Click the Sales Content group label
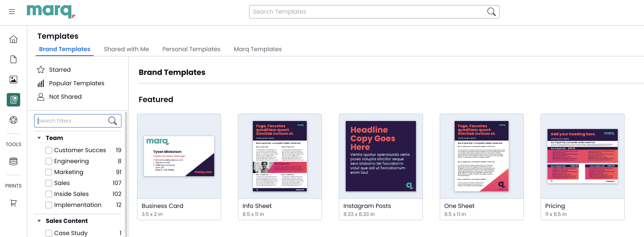This screenshot has height=237, width=644. tap(67, 221)
